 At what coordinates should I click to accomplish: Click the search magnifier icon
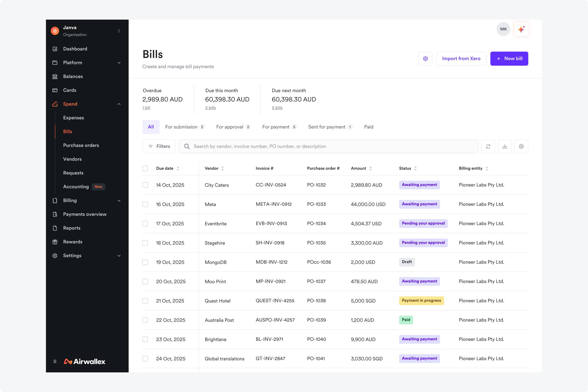pyautogui.click(x=187, y=146)
